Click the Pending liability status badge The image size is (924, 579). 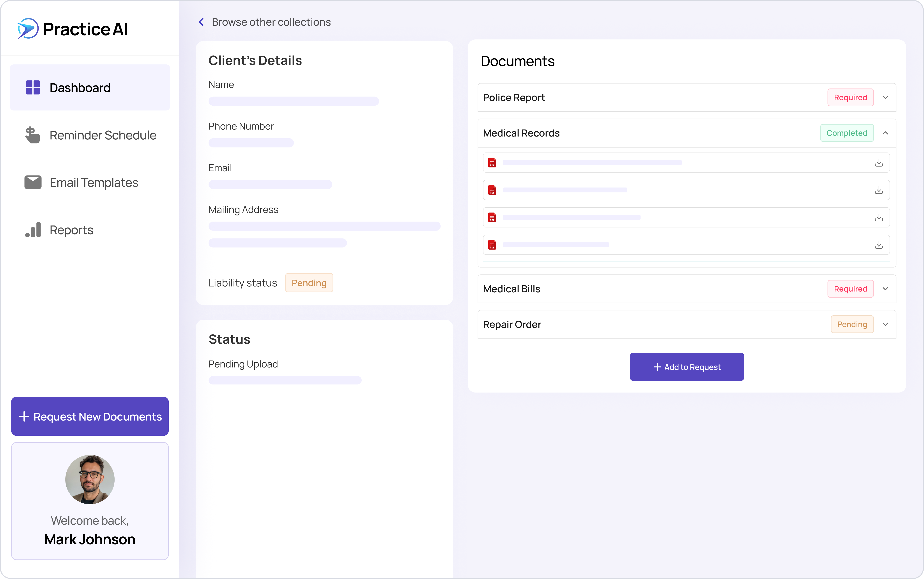point(309,283)
